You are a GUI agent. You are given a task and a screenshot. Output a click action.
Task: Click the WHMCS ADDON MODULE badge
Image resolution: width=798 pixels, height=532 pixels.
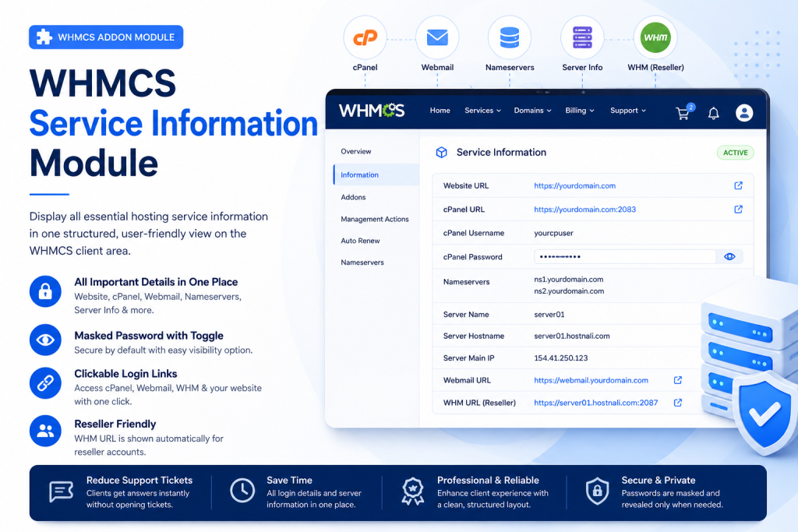pos(106,37)
